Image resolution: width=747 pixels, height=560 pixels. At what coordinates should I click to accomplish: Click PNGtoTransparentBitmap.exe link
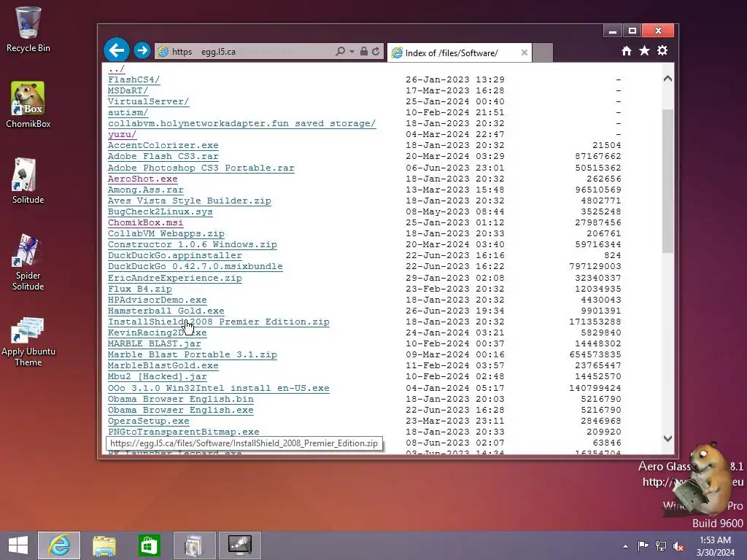coord(183,432)
